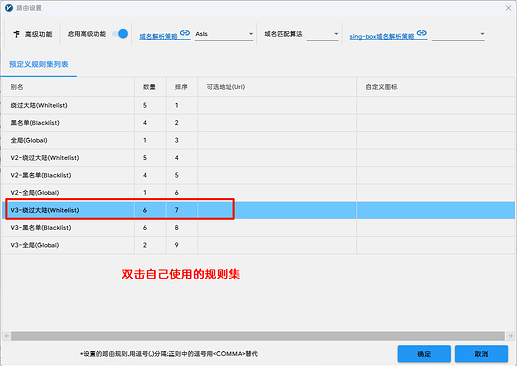Select the V2-绕过大陆(Whitelist) row
The image size is (517, 366).
pyautogui.click(x=258, y=158)
